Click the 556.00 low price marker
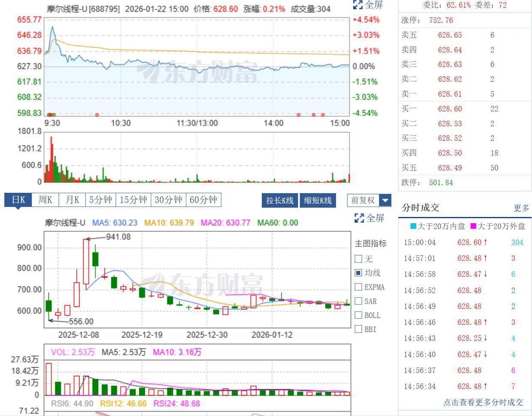532x416 pixels. 81,321
